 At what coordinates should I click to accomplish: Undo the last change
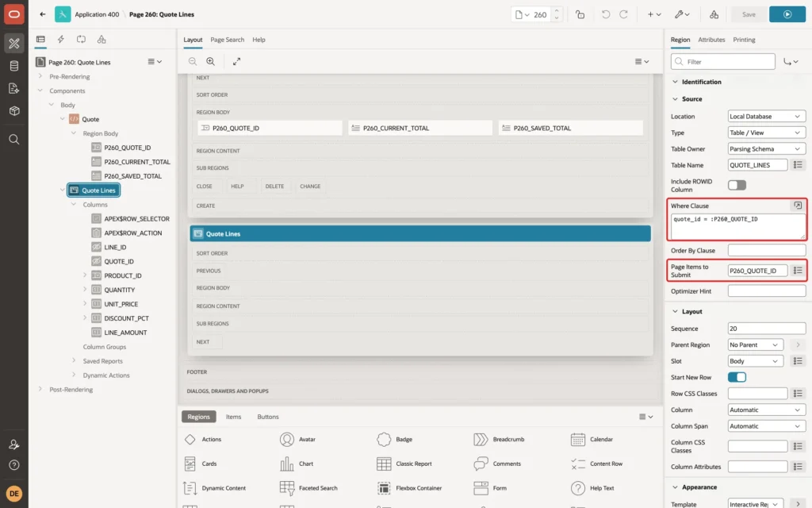(x=605, y=14)
